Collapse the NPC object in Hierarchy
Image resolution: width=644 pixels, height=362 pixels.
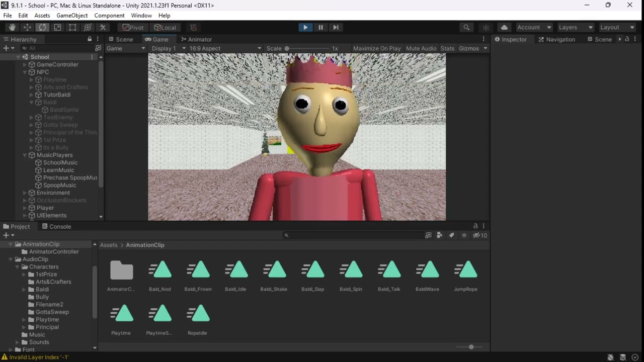[x=25, y=72]
